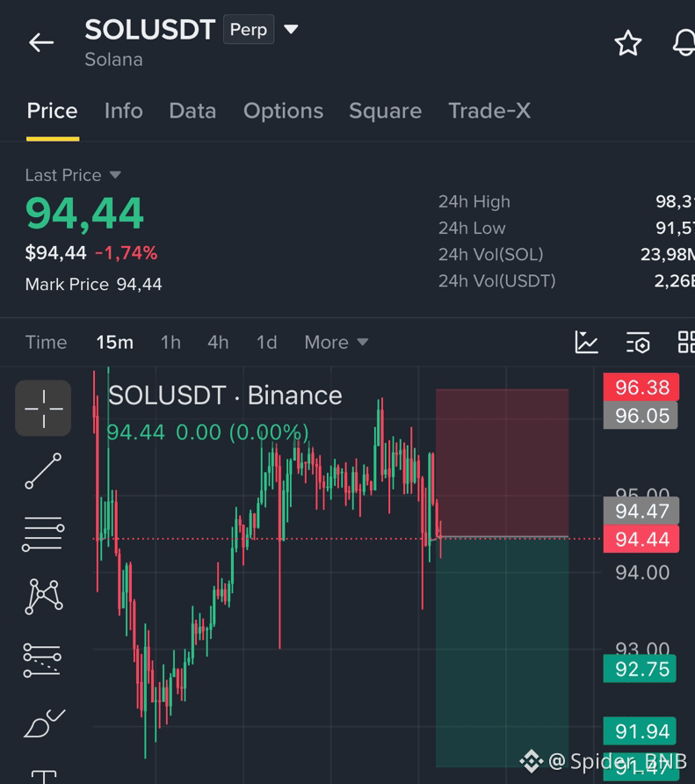Screen dimensions: 695x784
Task: Open the Trade-X tab
Action: (489, 111)
